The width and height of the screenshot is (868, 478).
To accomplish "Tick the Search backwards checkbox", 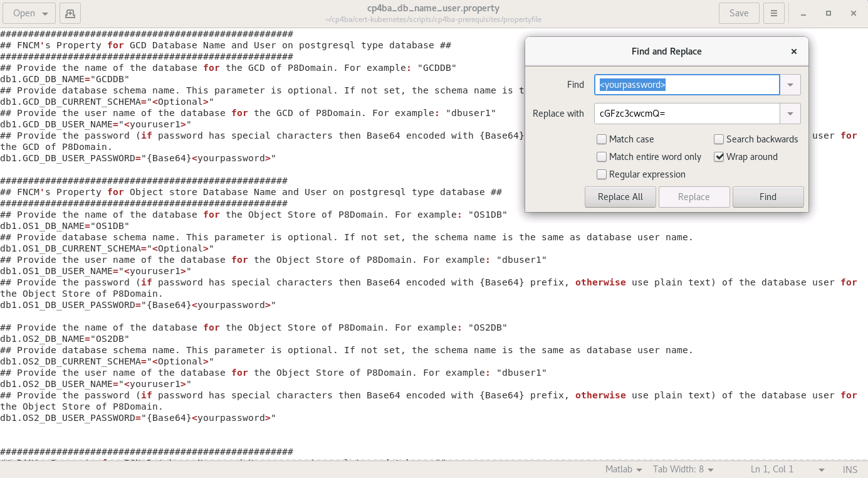I will click(719, 139).
